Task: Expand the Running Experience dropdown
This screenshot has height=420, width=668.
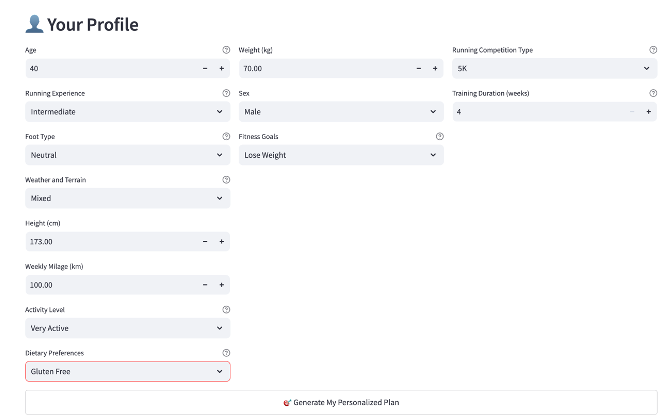Action: click(127, 112)
